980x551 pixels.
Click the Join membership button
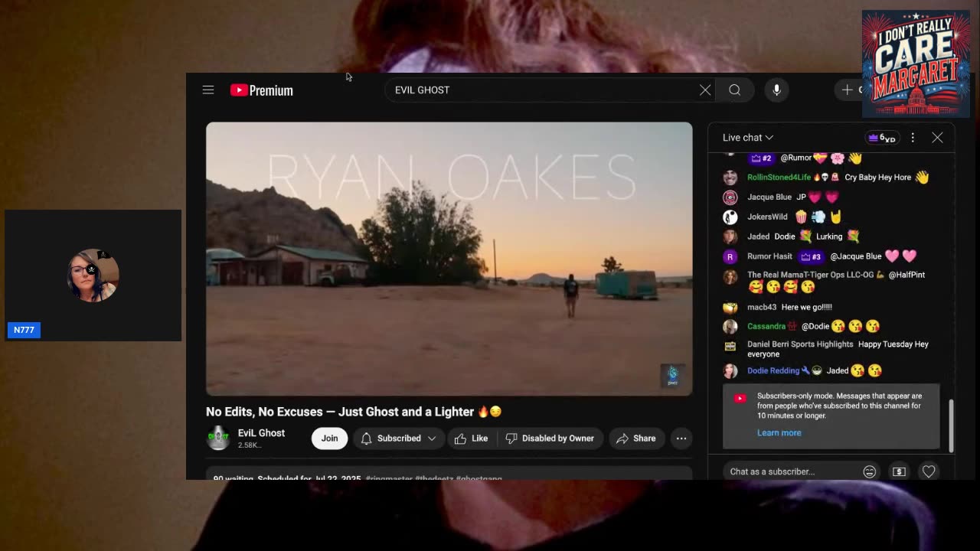(x=329, y=439)
